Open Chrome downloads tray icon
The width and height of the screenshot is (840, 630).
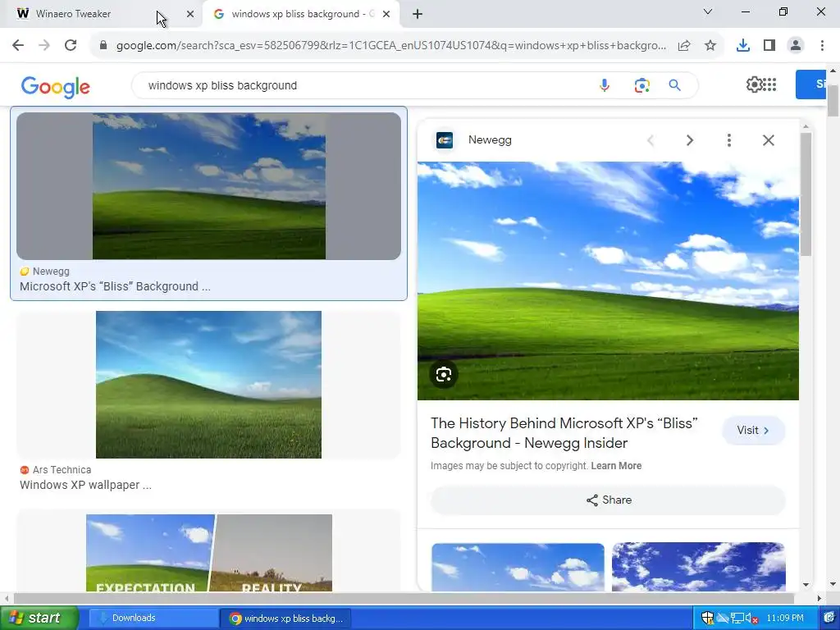[x=743, y=46]
